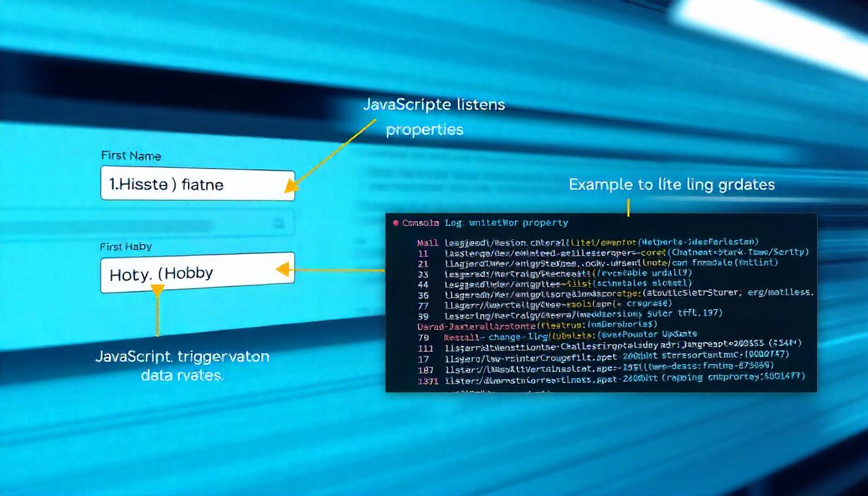Click the "First Haby" label
The height and width of the screenshot is (496, 868).
click(126, 247)
